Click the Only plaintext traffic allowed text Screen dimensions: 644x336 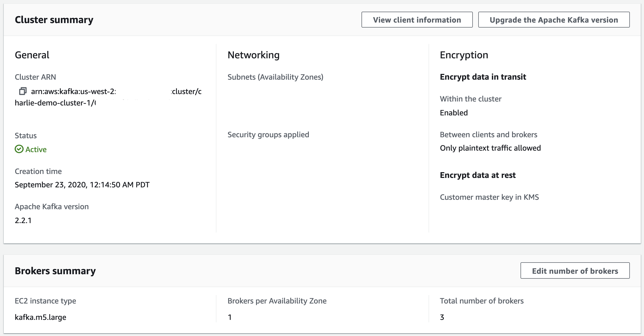click(490, 148)
